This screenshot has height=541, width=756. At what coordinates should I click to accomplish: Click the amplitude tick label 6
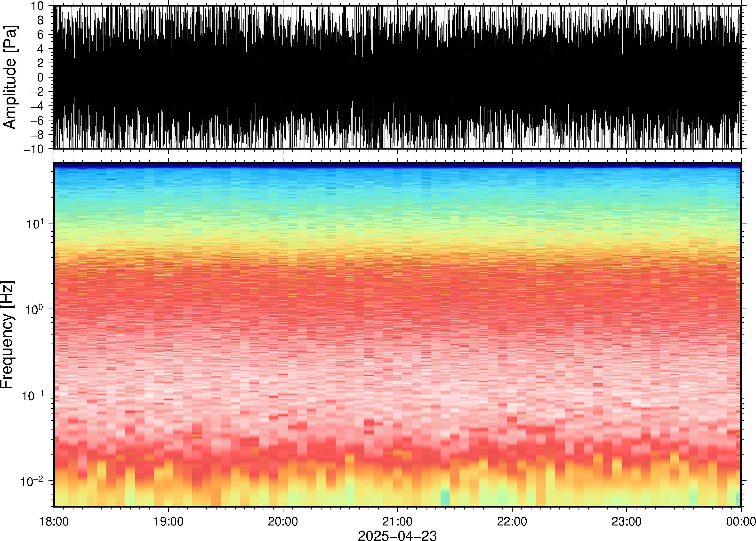(41, 34)
